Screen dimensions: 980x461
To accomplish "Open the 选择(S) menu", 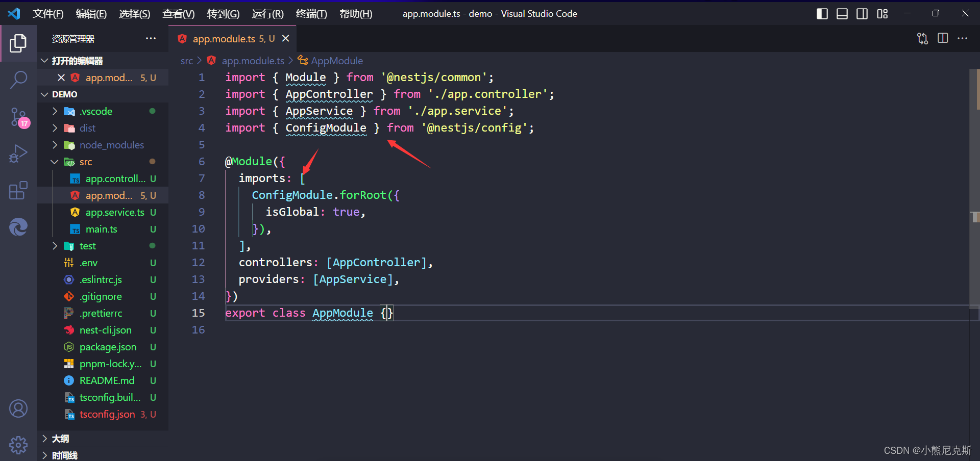I will (135, 14).
